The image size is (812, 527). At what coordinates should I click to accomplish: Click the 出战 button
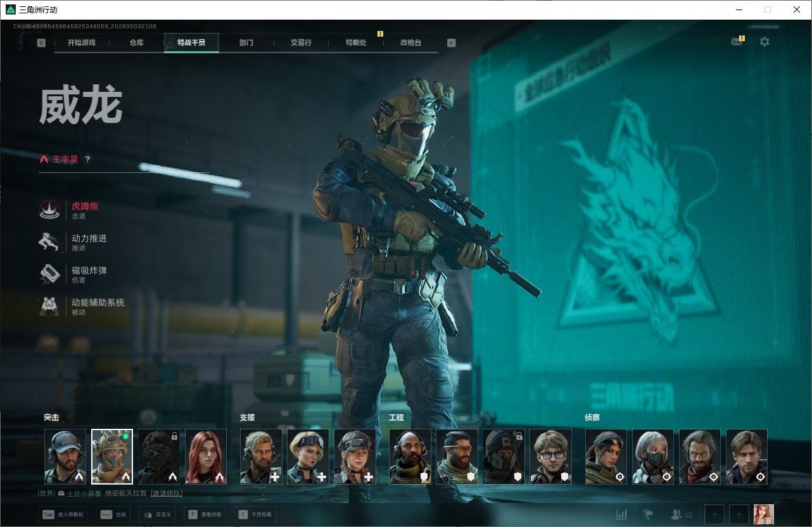click(113, 515)
